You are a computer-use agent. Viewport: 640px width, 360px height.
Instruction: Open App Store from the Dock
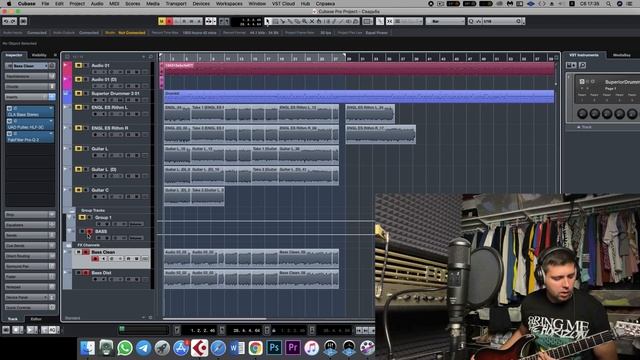pos(181,348)
